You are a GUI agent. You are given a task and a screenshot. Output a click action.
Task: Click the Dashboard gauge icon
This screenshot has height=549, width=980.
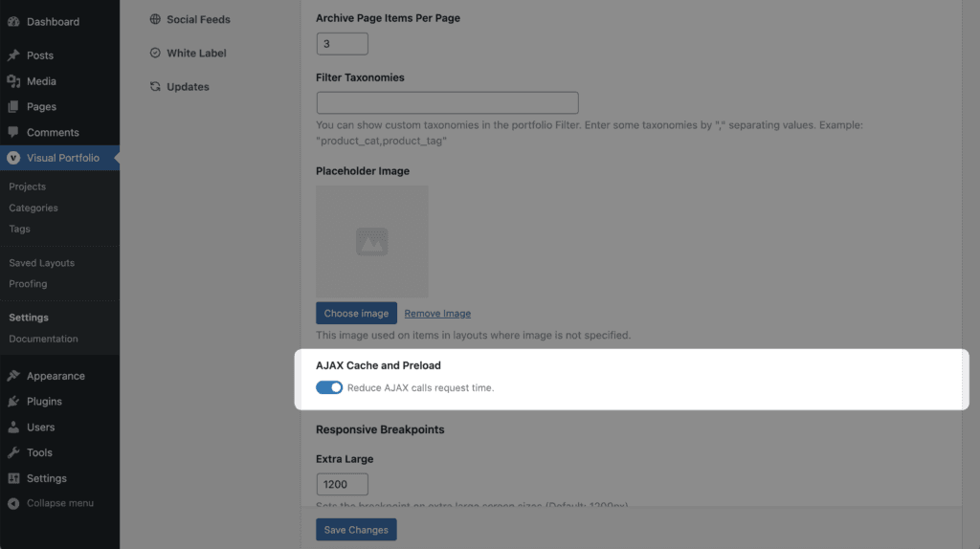click(x=13, y=21)
